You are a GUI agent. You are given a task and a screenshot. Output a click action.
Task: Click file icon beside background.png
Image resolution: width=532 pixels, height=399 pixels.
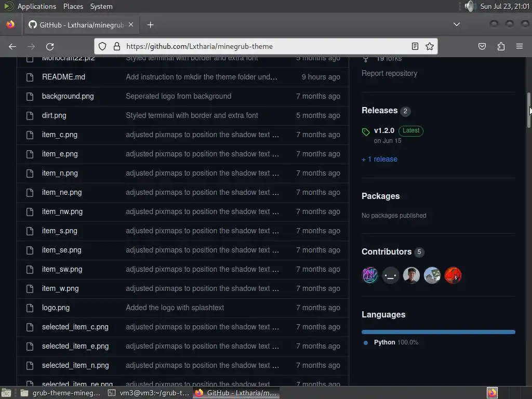tap(30, 97)
